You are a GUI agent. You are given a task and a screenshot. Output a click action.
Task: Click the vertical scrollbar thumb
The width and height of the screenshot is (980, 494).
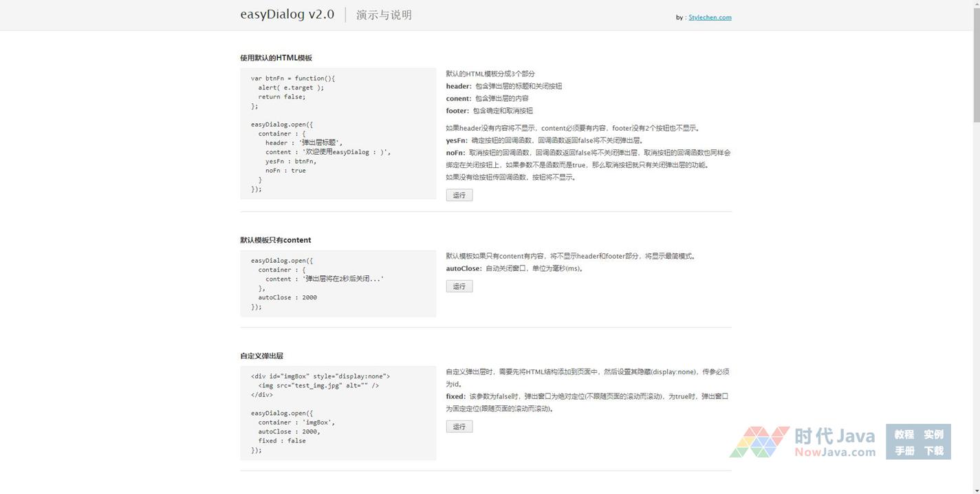coord(975,65)
